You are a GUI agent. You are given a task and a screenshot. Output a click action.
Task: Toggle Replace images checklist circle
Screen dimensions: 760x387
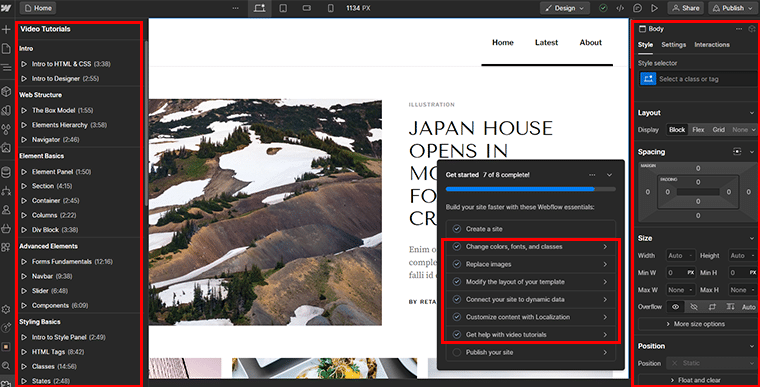457,264
